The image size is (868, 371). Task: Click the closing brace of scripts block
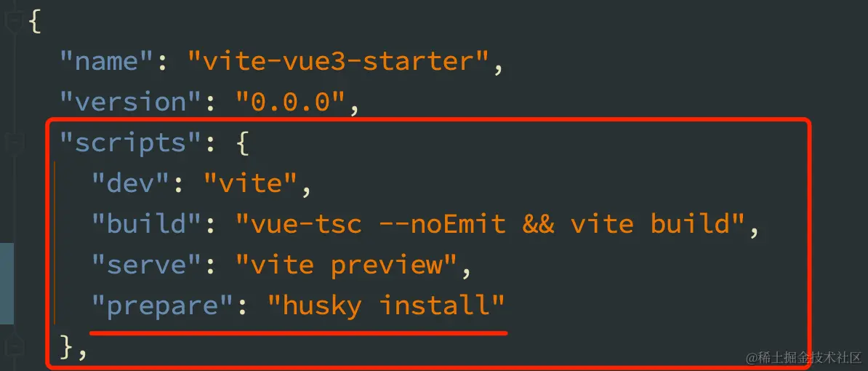pos(68,347)
